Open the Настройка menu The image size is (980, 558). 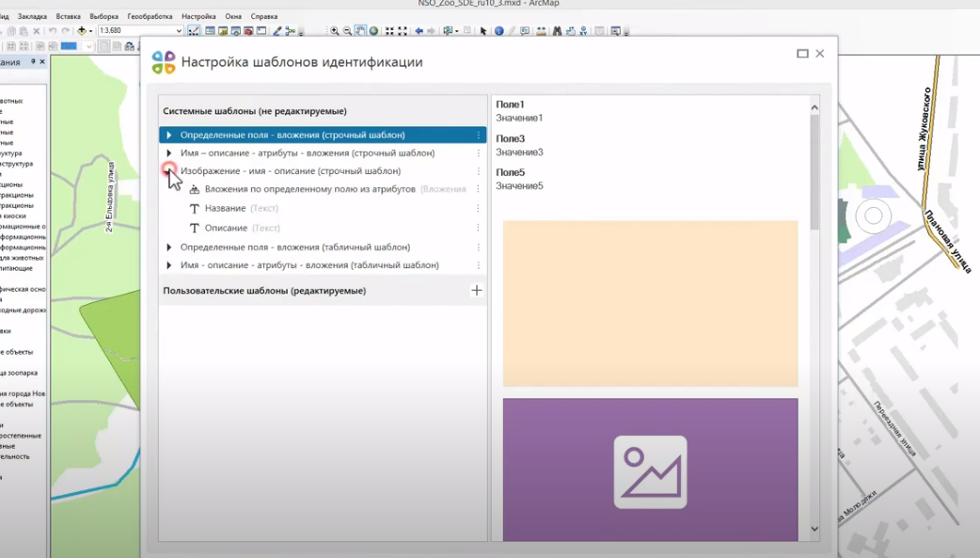pos(198,16)
